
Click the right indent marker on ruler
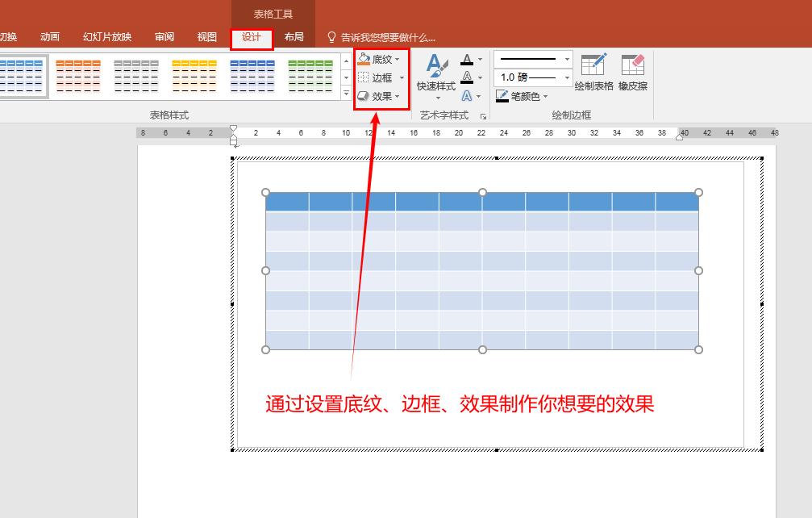pos(680,136)
